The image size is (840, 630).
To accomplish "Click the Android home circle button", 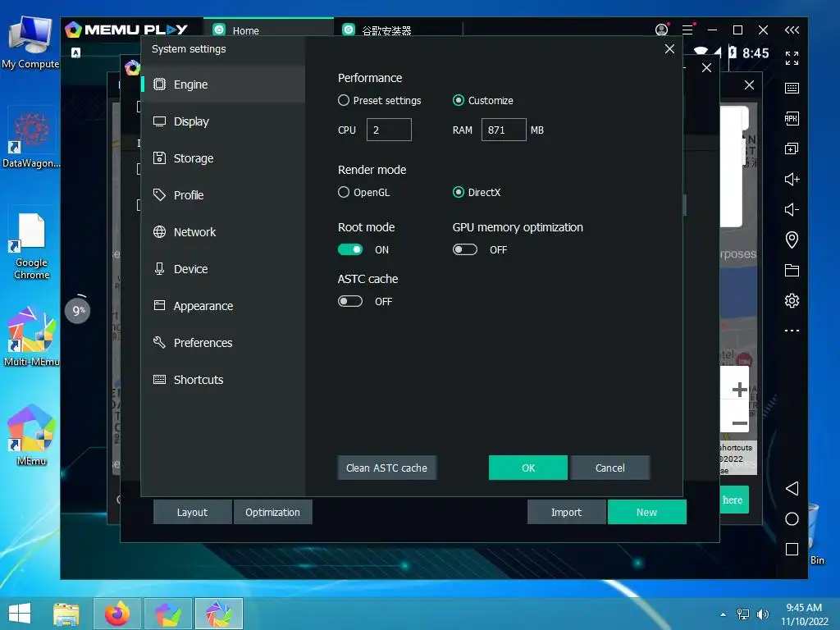I will tap(792, 518).
